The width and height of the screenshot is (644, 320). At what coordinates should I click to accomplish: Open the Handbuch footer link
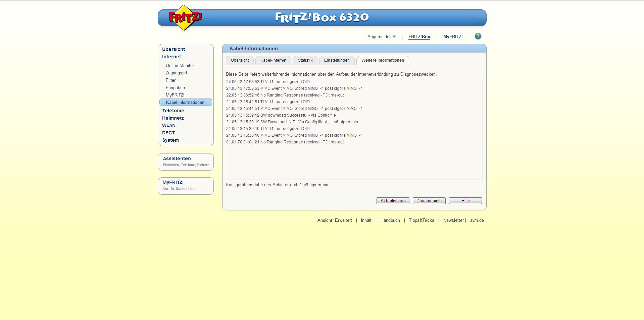pyautogui.click(x=390, y=220)
